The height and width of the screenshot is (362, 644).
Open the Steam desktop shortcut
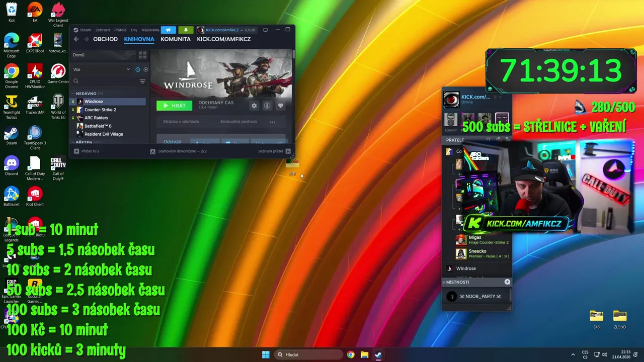(11, 135)
